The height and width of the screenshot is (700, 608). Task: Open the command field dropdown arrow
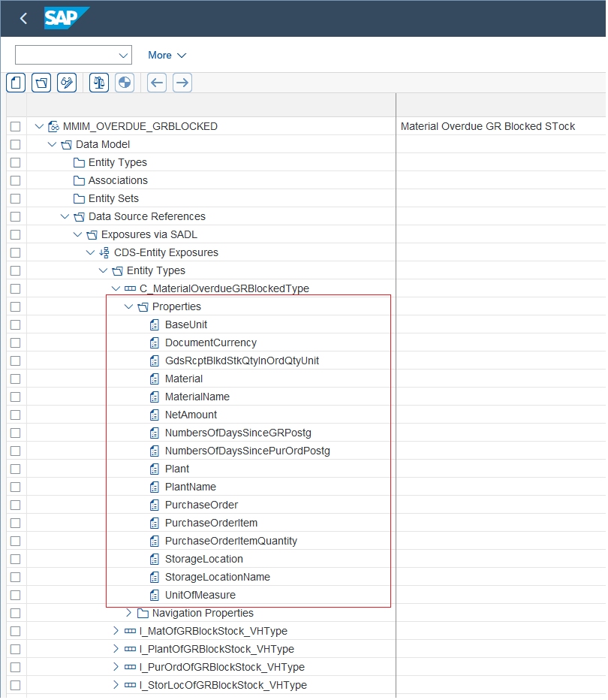coord(124,56)
